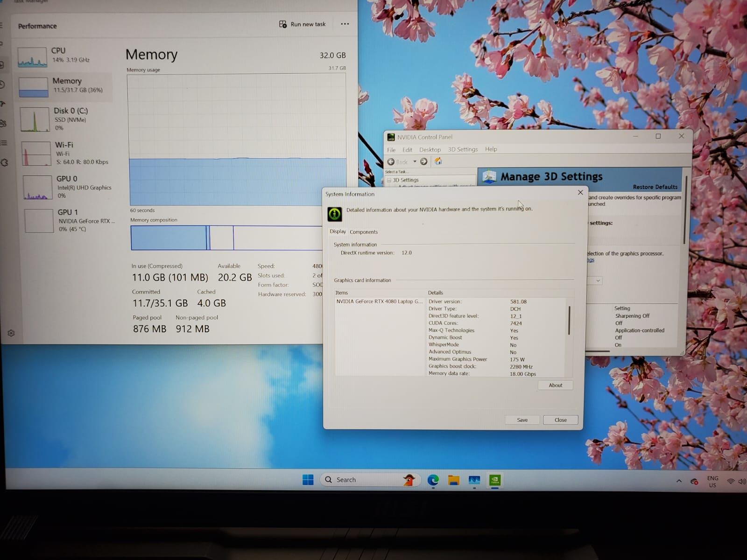Switch to the Display tab
747x560 pixels.
tap(338, 231)
